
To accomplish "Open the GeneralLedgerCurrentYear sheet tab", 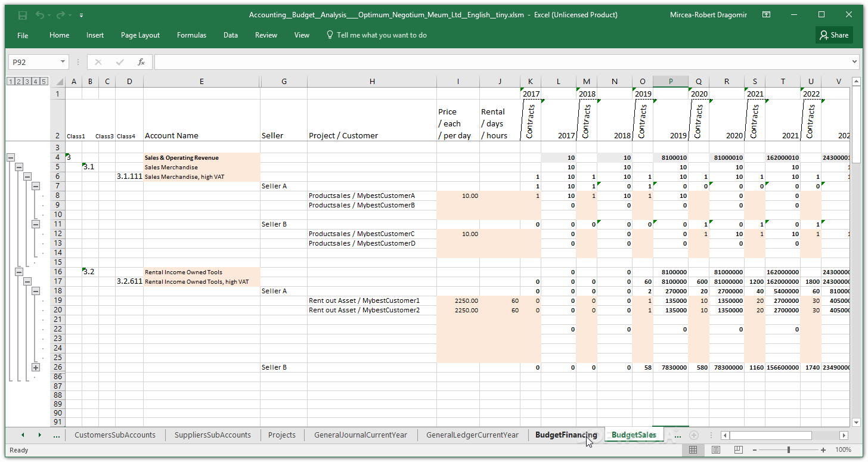I will pyautogui.click(x=473, y=435).
